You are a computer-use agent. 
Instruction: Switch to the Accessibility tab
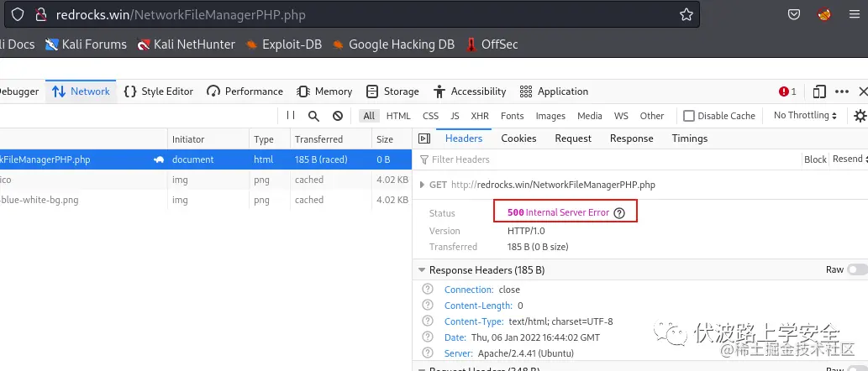click(470, 91)
